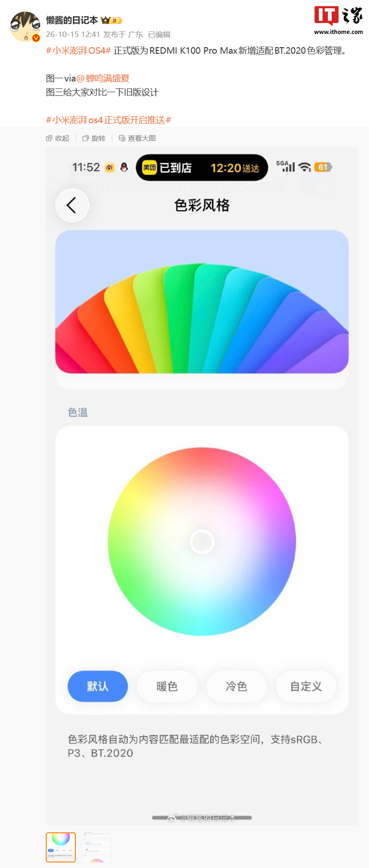Tap the Weibo notification icon in the status bar
Screen dimensions: 369x868
point(110,168)
